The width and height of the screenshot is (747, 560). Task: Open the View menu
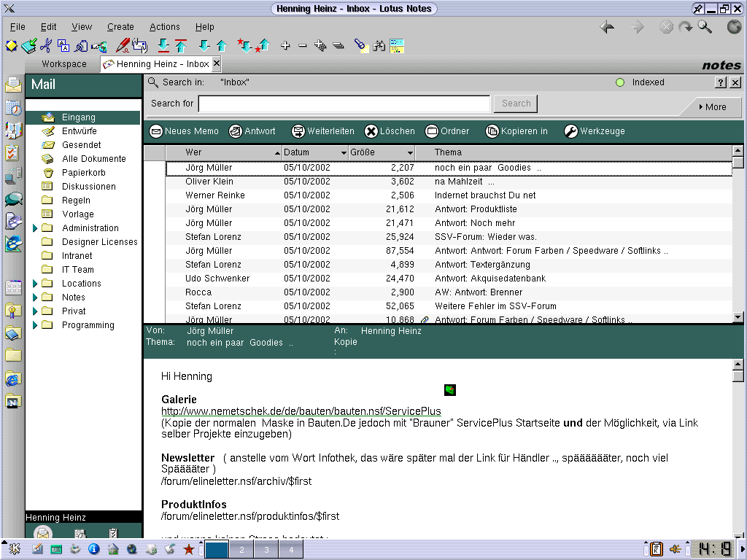[x=82, y=27]
